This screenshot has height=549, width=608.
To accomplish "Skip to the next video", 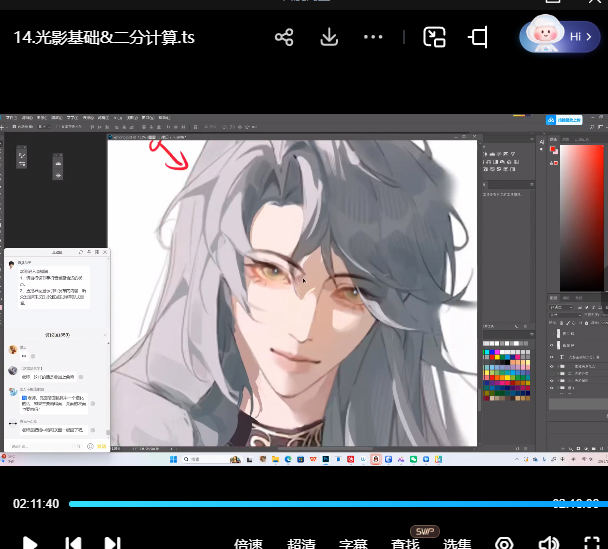I will point(113,543).
